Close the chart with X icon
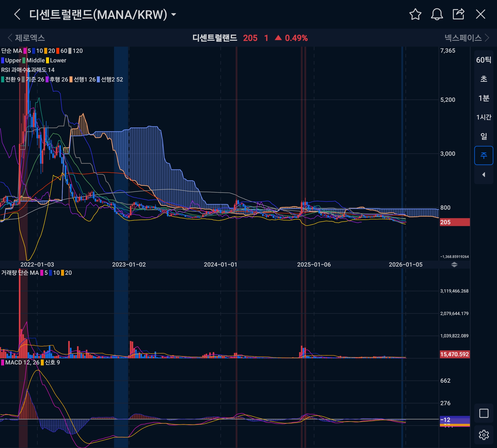The width and height of the screenshot is (497, 448). (480, 14)
